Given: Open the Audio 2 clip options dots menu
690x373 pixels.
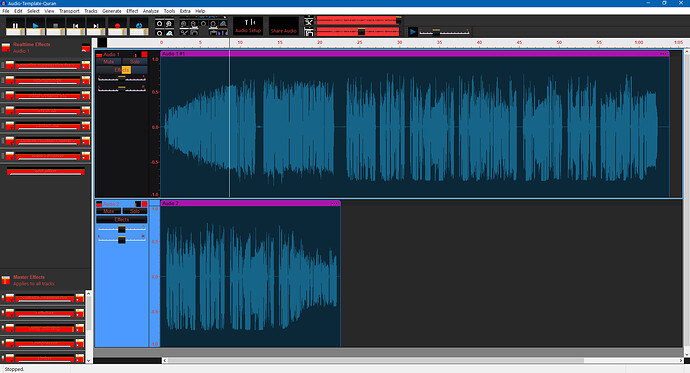Looking at the screenshot, I should pyautogui.click(x=334, y=203).
